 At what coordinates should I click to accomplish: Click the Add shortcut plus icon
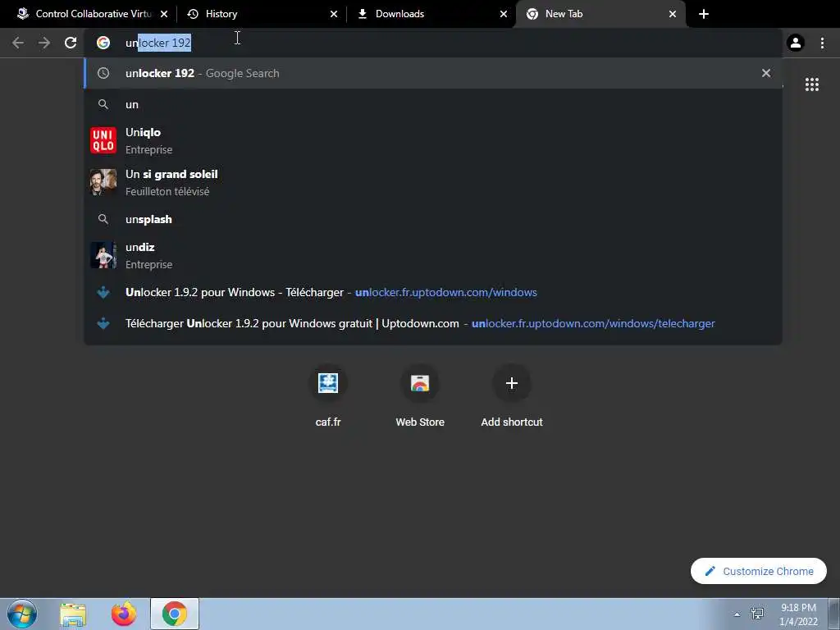coord(512,383)
